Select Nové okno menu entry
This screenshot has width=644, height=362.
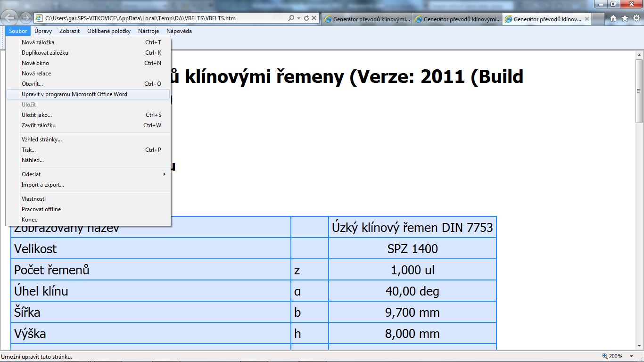click(x=88, y=63)
